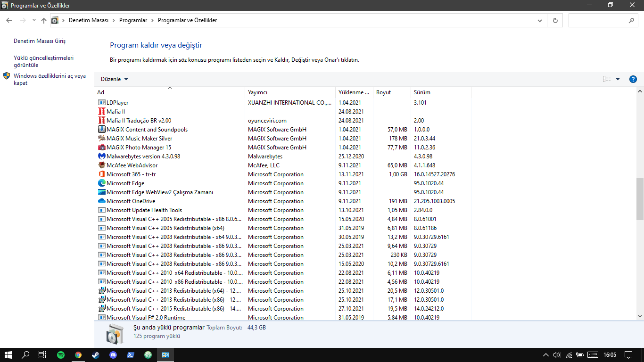The height and width of the screenshot is (362, 644).
Task: Click the version 16.0.14527.20276 cell
Action: point(434,174)
